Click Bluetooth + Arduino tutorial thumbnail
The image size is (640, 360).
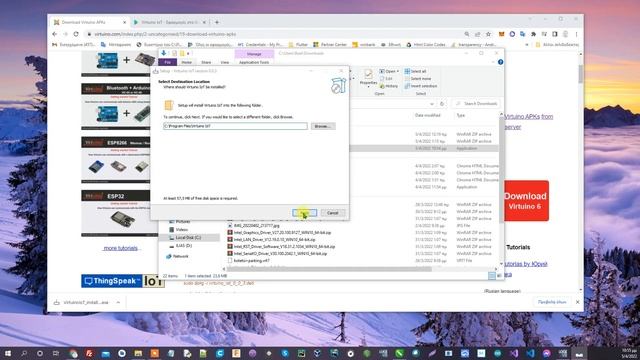pyautogui.click(x=116, y=107)
